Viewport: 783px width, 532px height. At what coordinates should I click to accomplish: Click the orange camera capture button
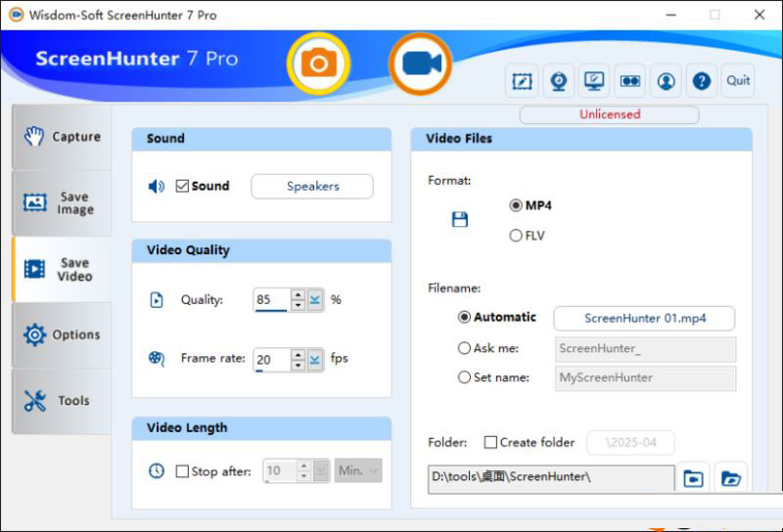tap(319, 64)
